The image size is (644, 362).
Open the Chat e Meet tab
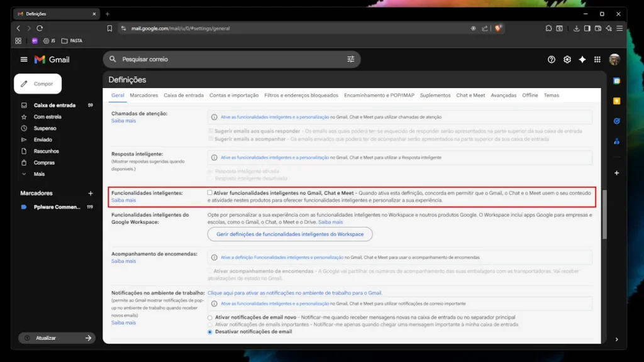[x=470, y=96]
